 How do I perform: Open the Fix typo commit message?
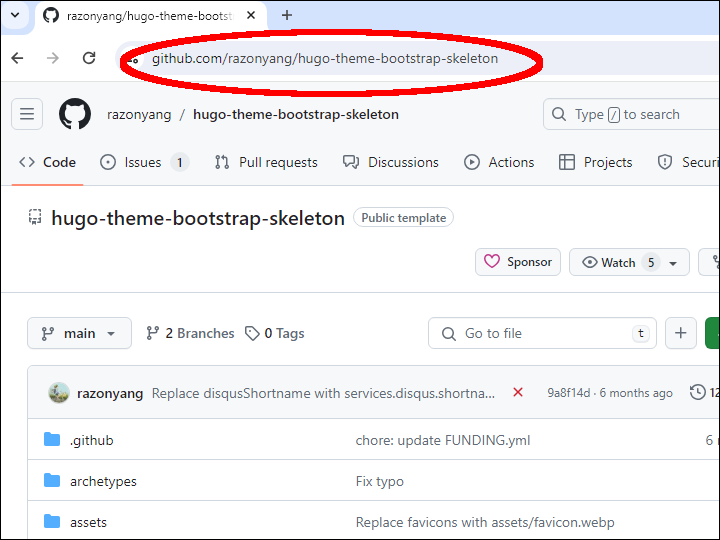380,481
